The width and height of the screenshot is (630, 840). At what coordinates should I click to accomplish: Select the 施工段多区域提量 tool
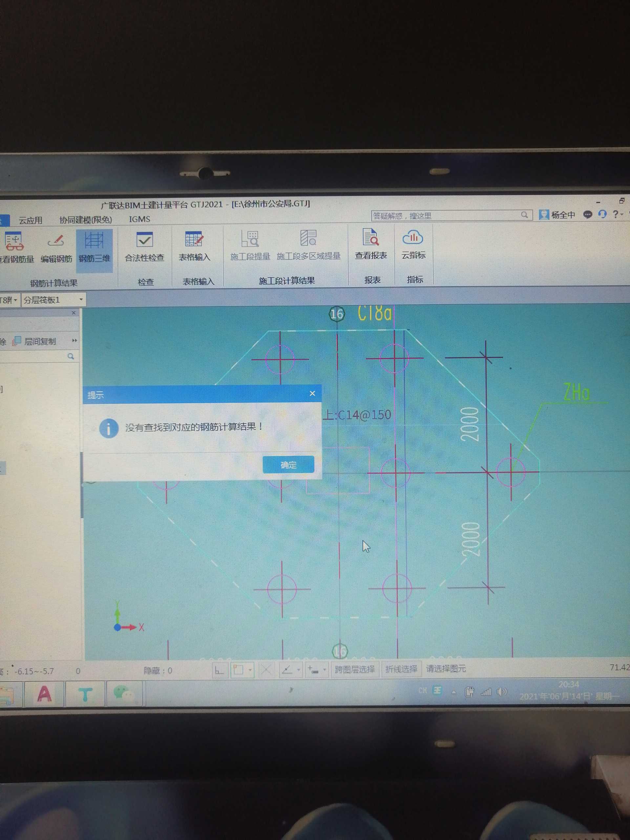(308, 245)
